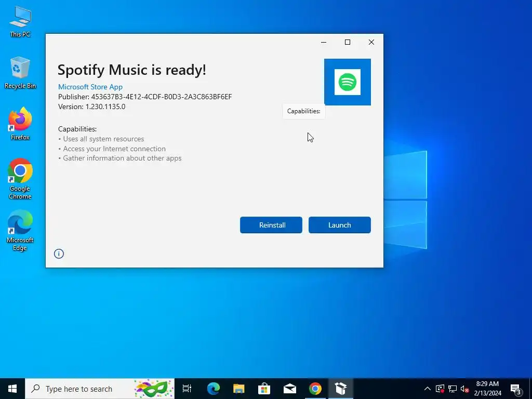Open Microsoft Store from the taskbar
532x399 pixels.
click(264, 389)
